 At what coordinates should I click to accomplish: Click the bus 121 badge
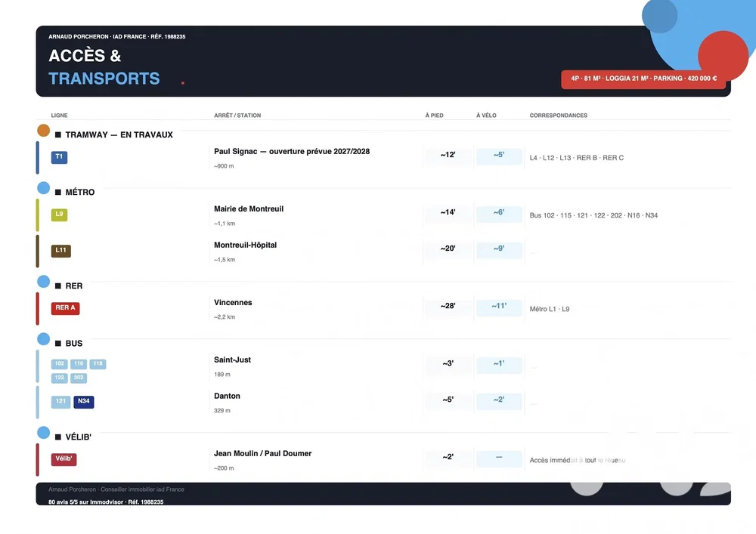coord(60,402)
